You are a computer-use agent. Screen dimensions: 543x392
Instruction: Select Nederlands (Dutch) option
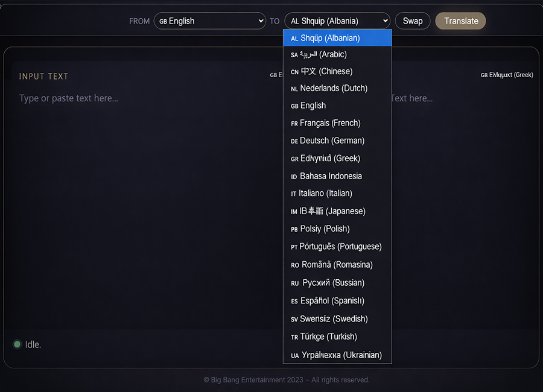[x=337, y=88]
